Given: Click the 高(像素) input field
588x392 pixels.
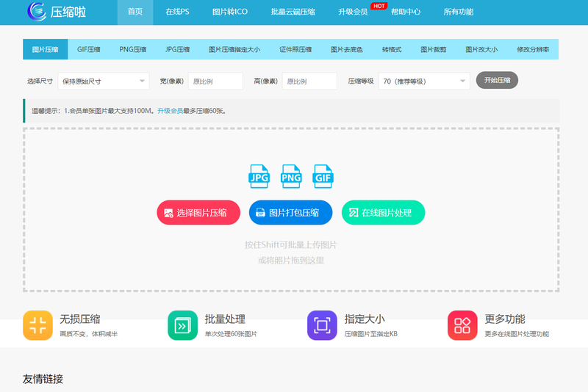Looking at the screenshot, I should [x=309, y=81].
